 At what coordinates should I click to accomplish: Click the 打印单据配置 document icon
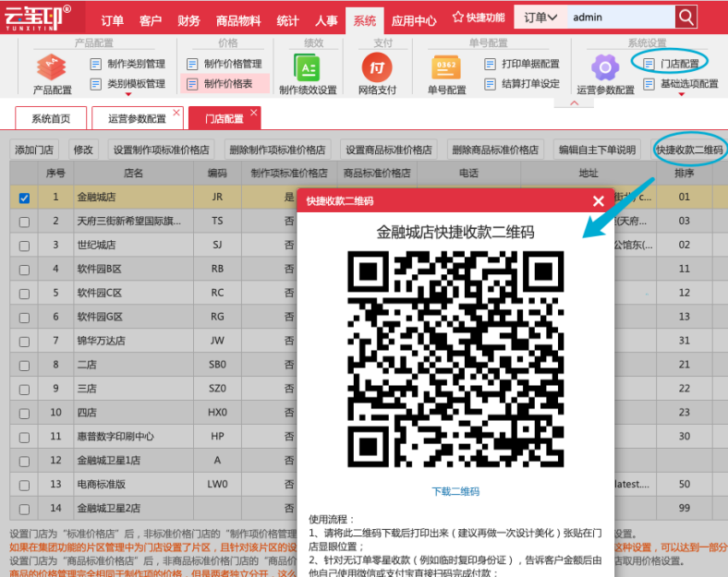tap(490, 64)
